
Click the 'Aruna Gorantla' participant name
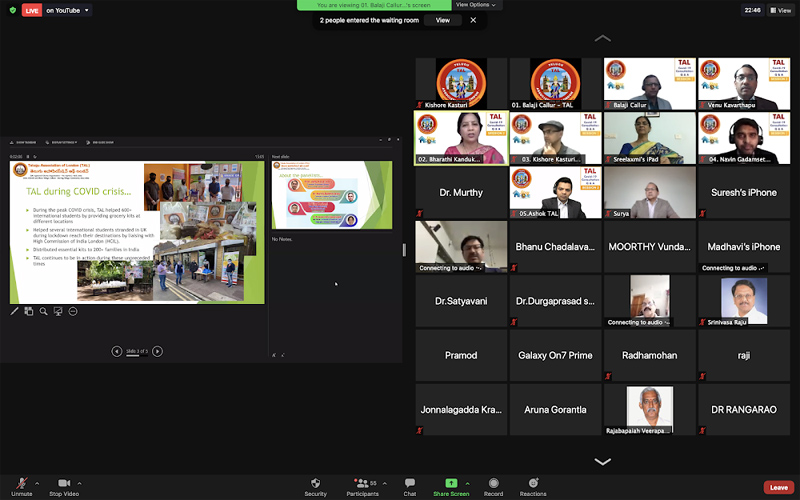555,410
